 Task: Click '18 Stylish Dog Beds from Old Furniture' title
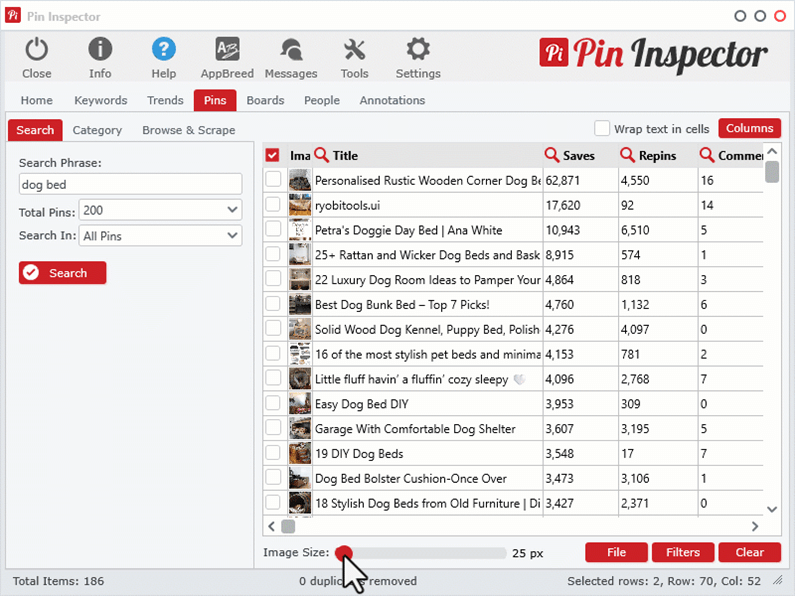[427, 503]
